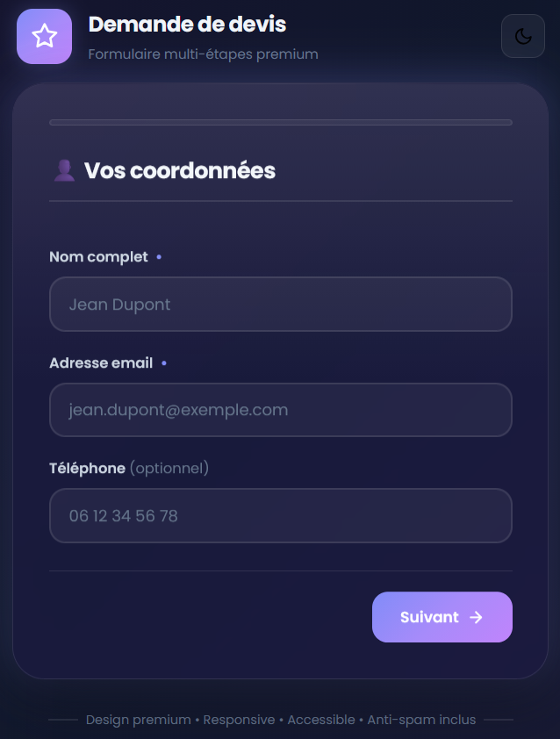Click the progress bar above Vos coordonnées

click(x=280, y=123)
